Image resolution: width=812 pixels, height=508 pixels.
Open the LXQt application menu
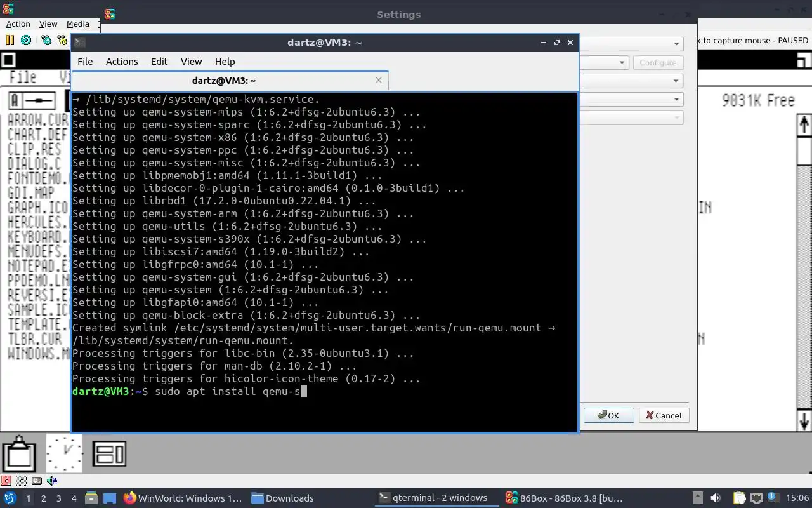click(10, 498)
